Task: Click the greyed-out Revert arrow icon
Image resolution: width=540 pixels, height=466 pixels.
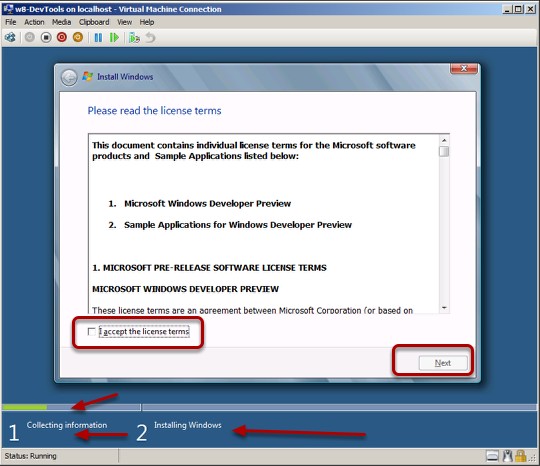Action: click(x=150, y=38)
